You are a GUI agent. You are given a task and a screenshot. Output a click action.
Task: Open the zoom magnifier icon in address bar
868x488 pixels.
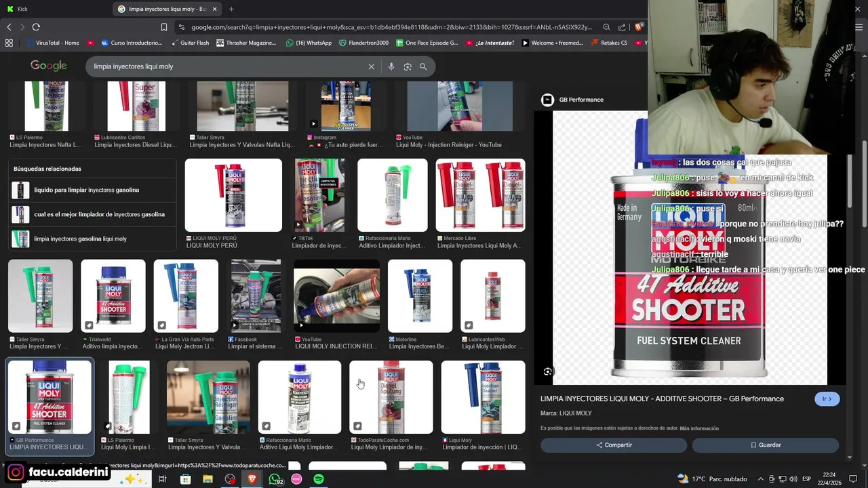pos(606,27)
